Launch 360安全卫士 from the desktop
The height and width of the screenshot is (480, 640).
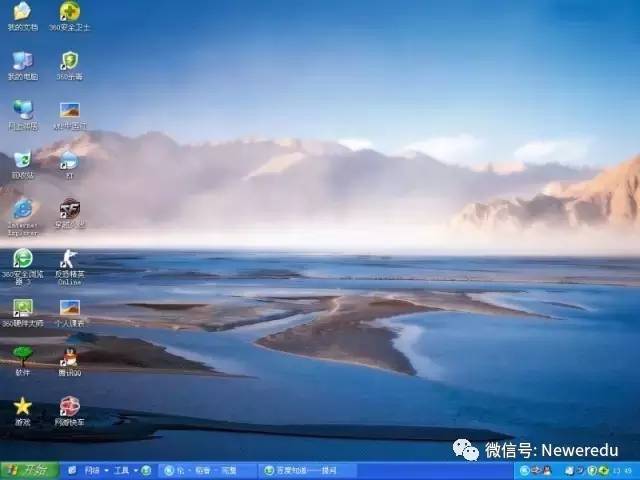(x=69, y=16)
